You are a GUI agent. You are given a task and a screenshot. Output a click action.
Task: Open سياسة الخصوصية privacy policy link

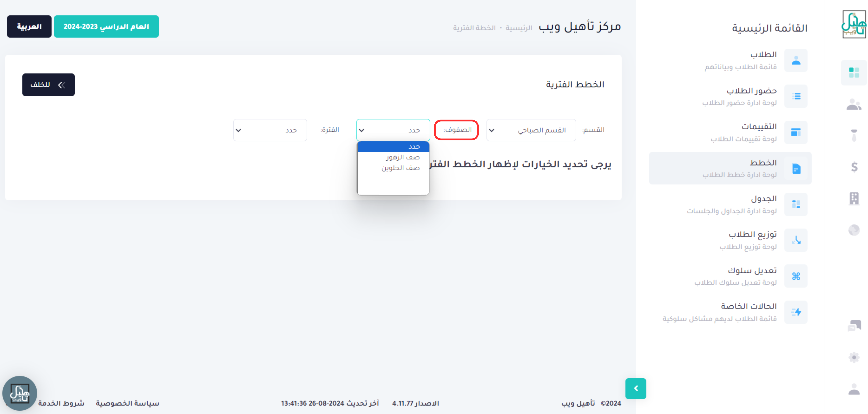coord(127,403)
